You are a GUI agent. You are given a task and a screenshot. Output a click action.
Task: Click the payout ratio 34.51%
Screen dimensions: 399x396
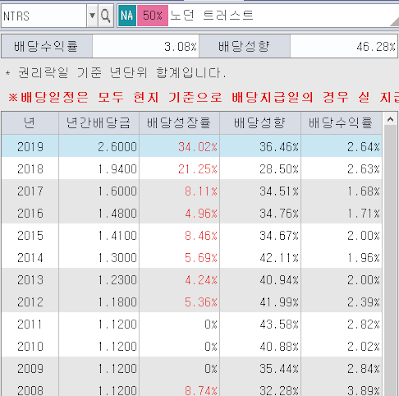coord(279,191)
